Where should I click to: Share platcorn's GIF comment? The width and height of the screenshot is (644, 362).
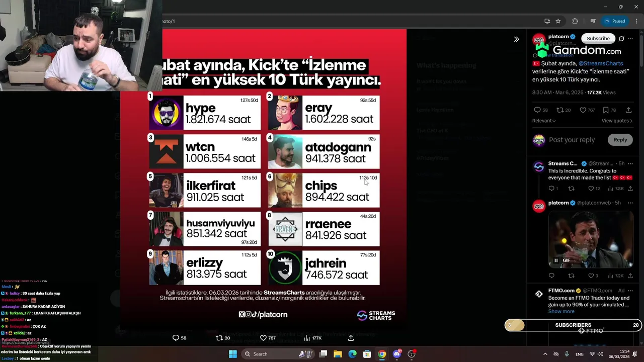630,276
